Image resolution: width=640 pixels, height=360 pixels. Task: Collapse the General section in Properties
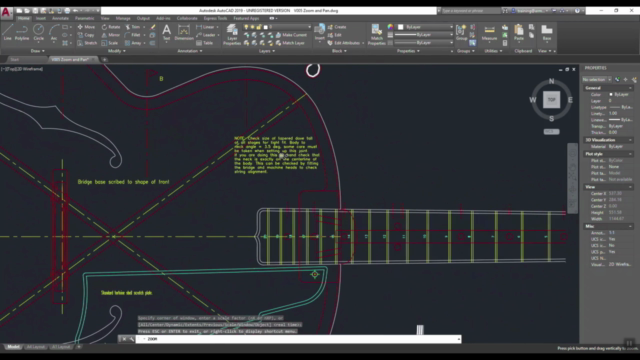point(630,88)
